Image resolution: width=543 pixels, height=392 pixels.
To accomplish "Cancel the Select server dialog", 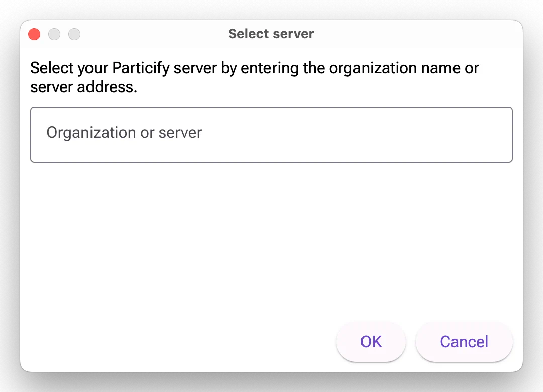I will click(464, 342).
